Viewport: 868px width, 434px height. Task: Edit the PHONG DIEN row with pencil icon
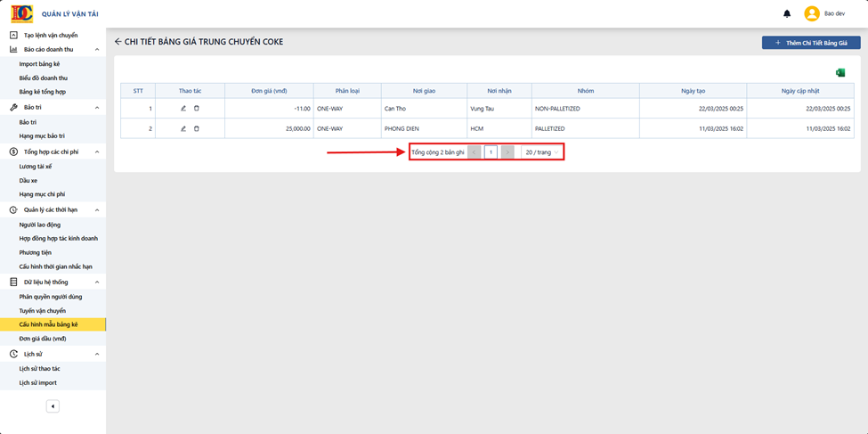[183, 128]
